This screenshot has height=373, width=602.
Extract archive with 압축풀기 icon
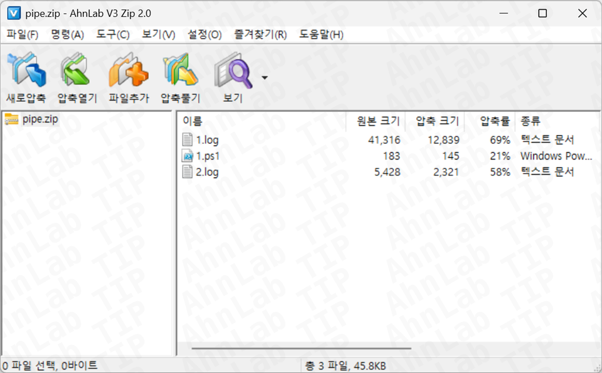[180, 70]
